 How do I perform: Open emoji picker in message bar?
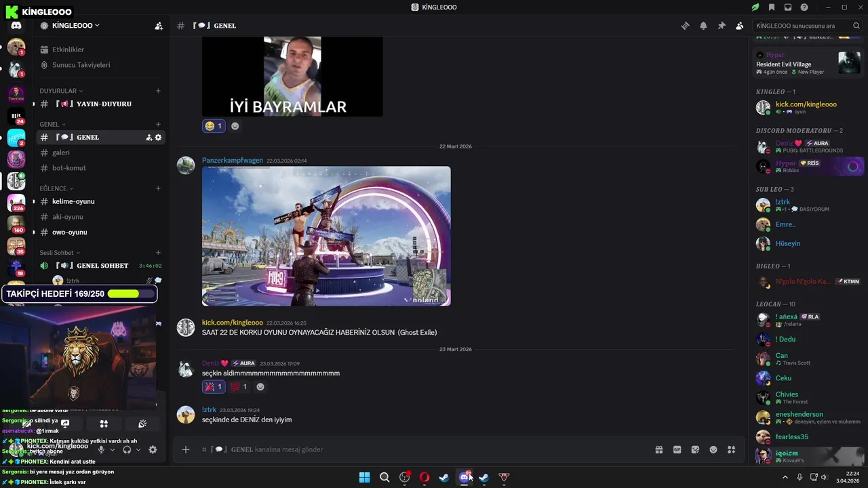713,449
